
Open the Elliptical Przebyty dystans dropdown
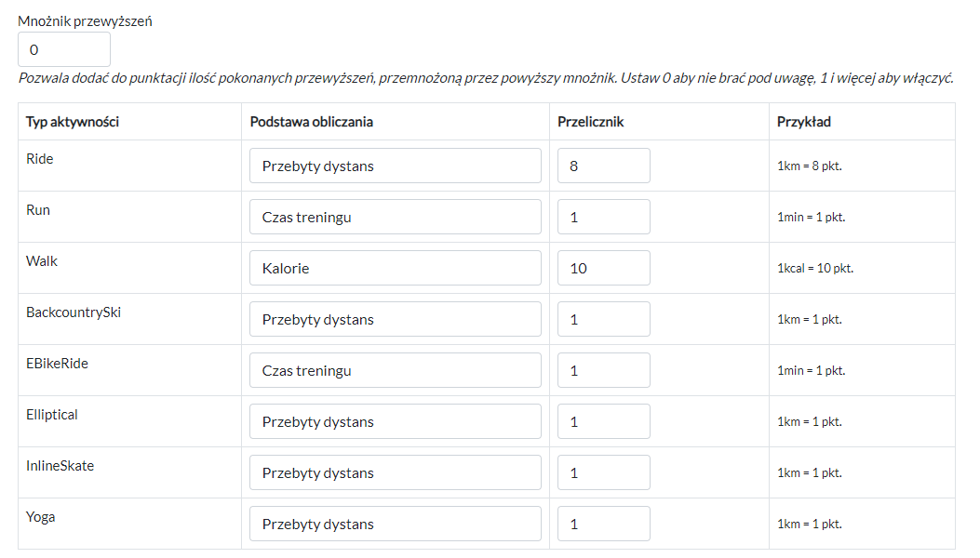coord(395,421)
